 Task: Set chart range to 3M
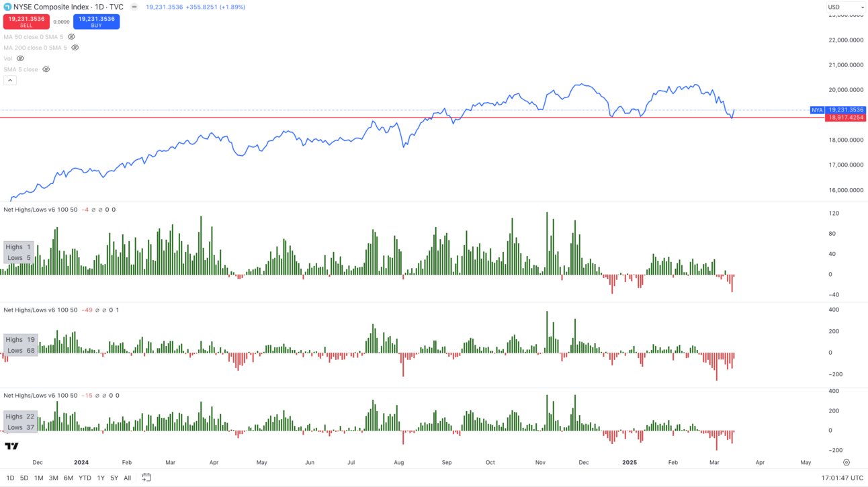pos(54,478)
